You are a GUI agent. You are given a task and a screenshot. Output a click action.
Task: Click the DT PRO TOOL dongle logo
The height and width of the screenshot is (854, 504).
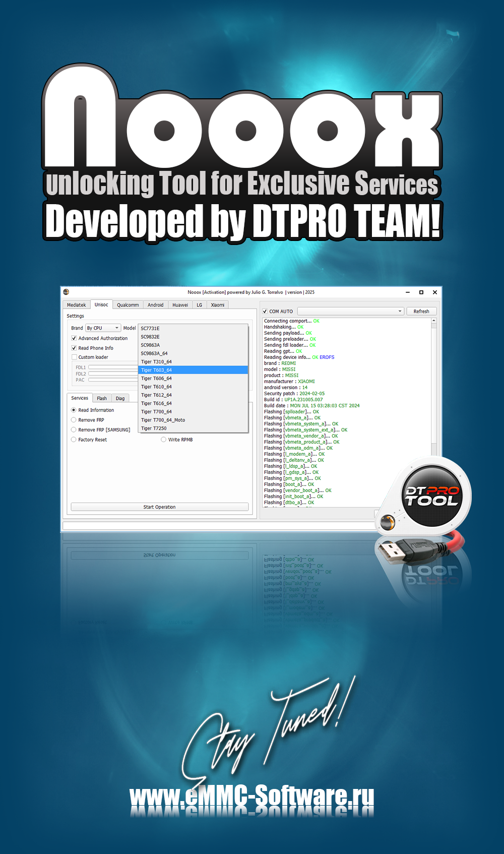(x=431, y=496)
